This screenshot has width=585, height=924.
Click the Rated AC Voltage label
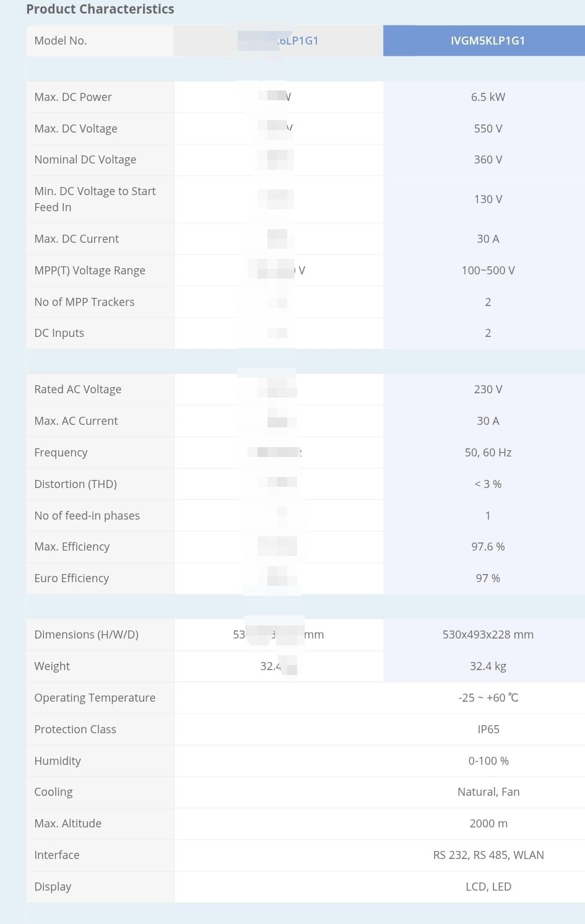pyautogui.click(x=77, y=390)
